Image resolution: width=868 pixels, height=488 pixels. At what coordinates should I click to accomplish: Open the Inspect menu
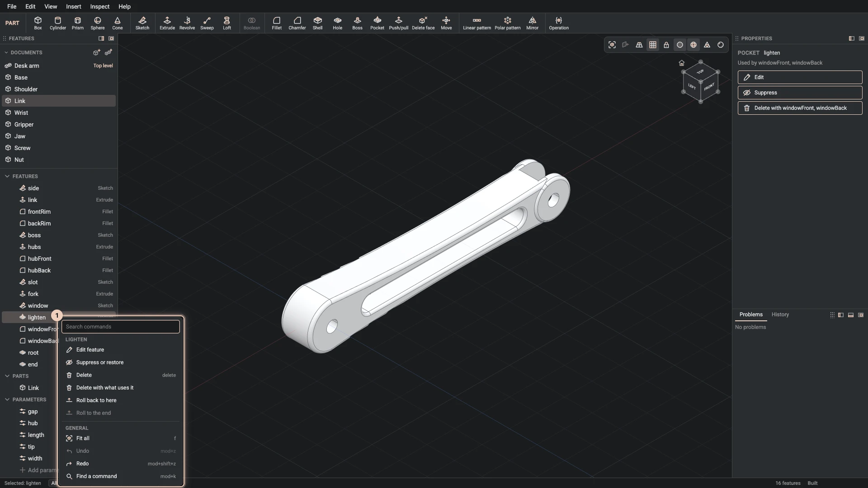(x=100, y=6)
